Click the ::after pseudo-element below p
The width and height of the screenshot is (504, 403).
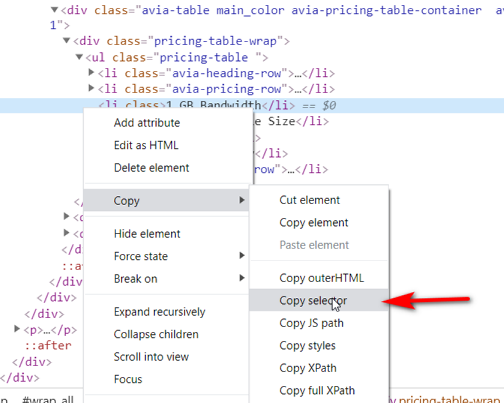click(x=48, y=345)
